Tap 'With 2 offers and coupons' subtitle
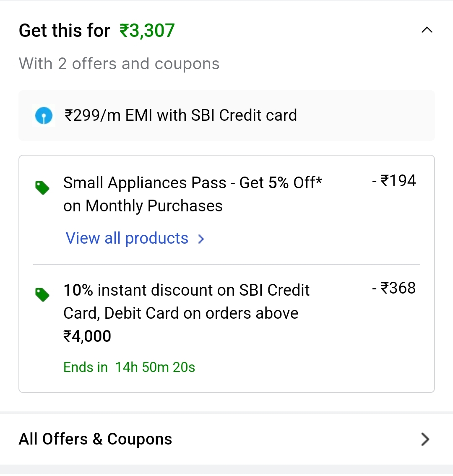This screenshot has width=453, height=476. tap(119, 64)
